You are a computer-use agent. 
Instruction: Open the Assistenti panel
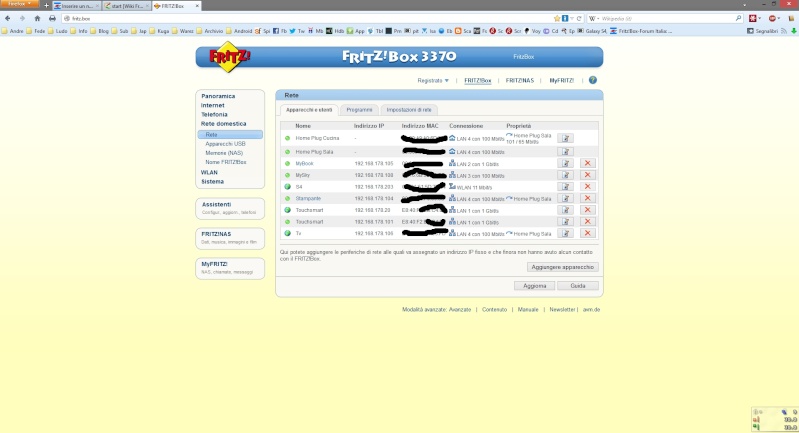(230, 208)
